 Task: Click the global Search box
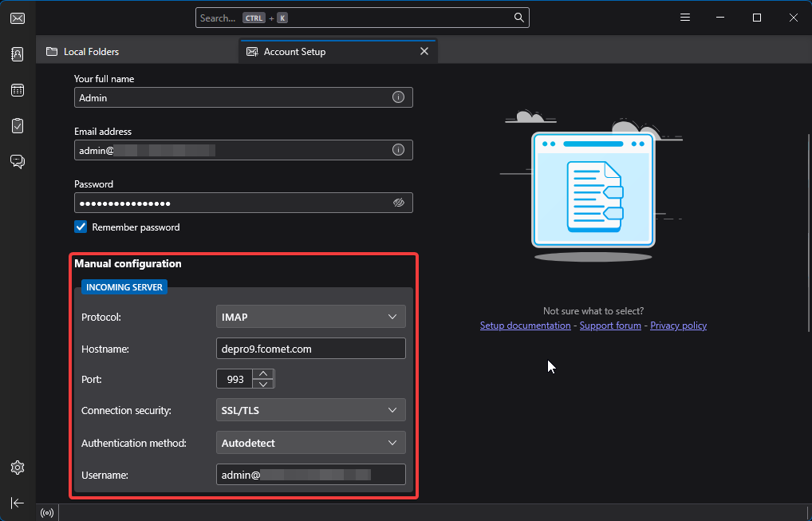tap(362, 18)
